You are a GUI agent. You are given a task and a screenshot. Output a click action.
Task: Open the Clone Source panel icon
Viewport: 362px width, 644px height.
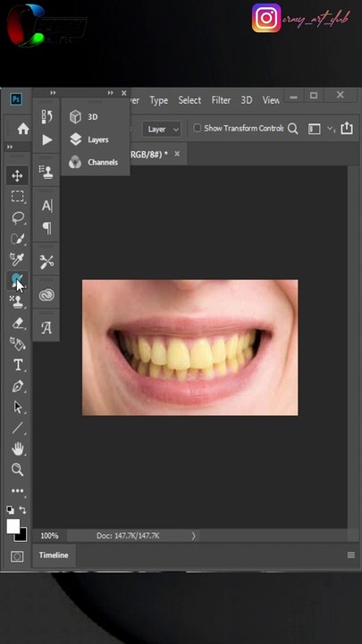[46, 171]
